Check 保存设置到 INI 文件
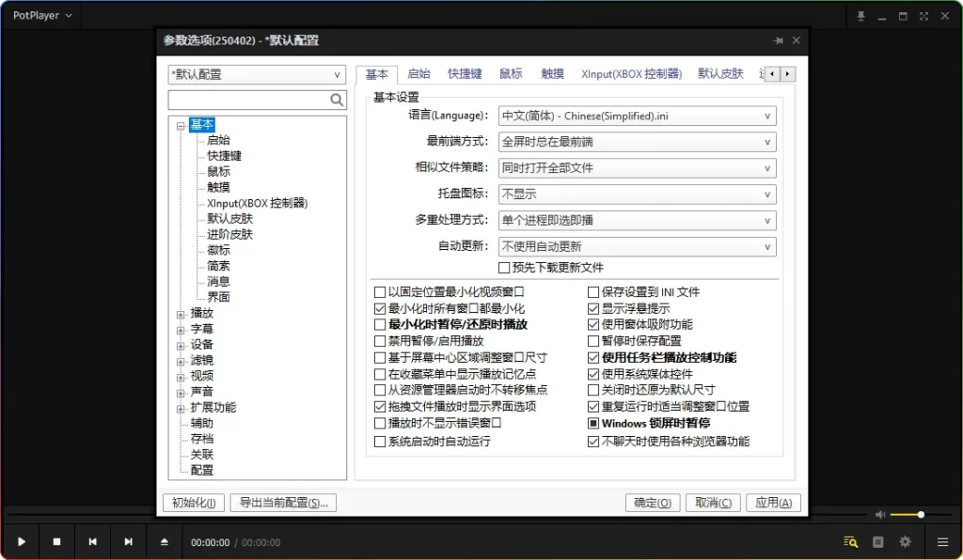This screenshot has height=560, width=963. coord(593,292)
